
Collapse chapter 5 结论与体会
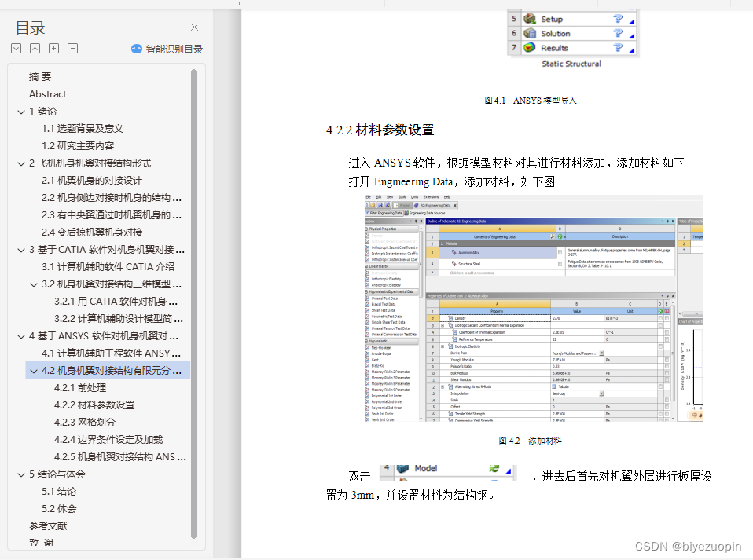click(x=21, y=474)
